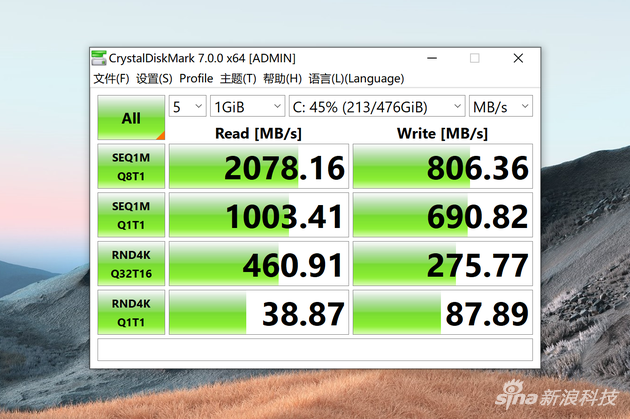Run the SEQ1M Q1T1 test
The width and height of the screenshot is (630, 419).
(131, 215)
